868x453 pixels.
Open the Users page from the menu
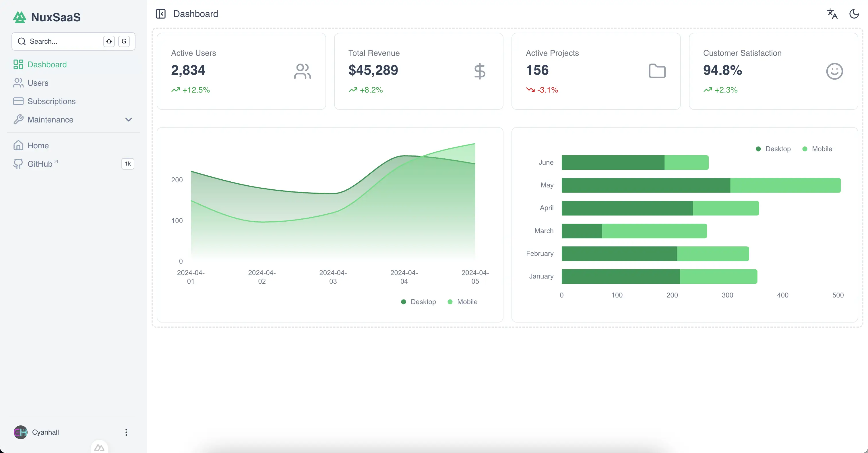[x=38, y=83]
